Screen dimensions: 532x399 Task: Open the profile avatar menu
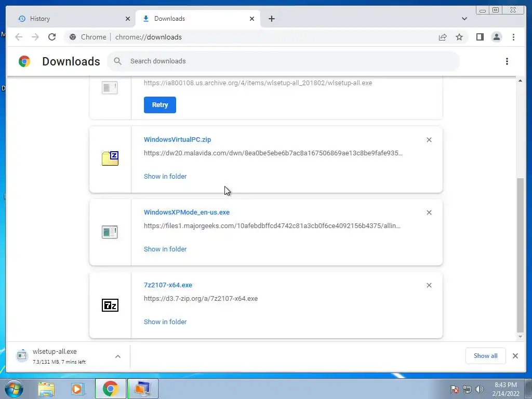click(496, 37)
